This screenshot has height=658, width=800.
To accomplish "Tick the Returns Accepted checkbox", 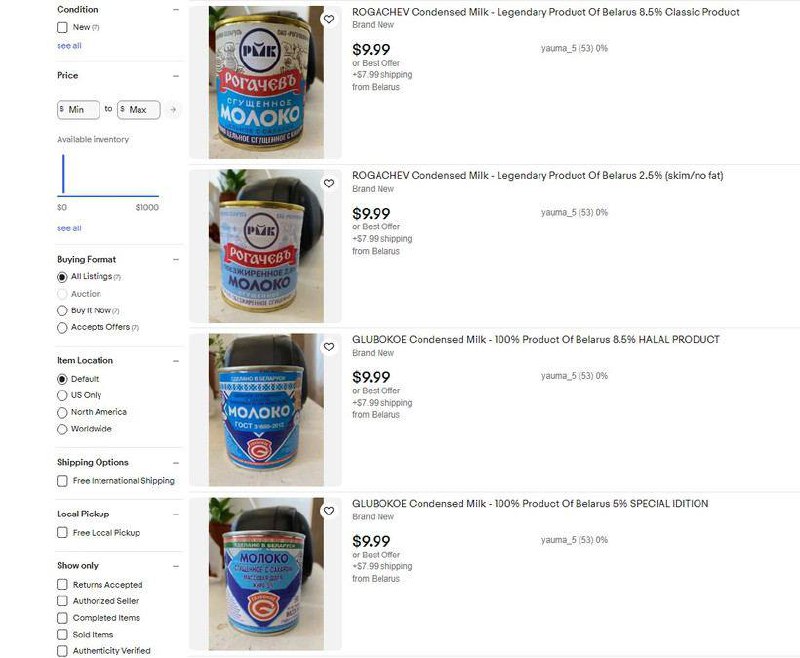I will 62,585.
